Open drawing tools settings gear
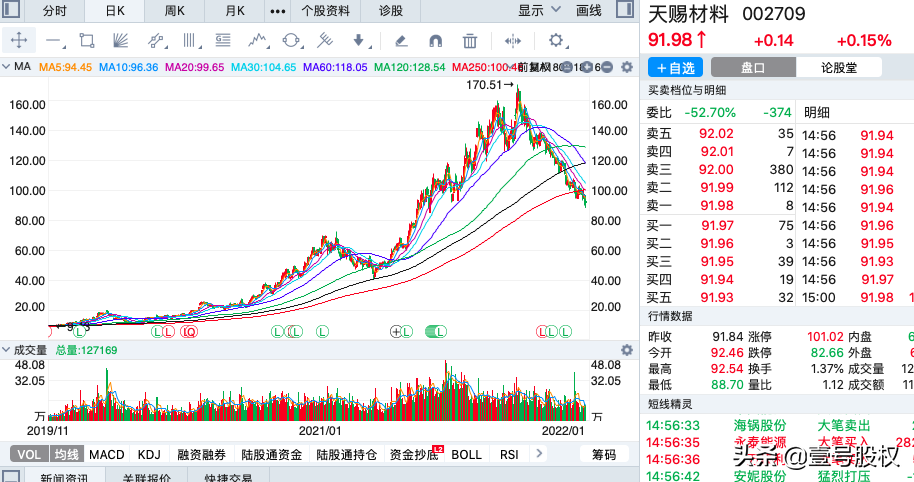Viewport: 914px width, 482px height. pyautogui.click(x=557, y=40)
